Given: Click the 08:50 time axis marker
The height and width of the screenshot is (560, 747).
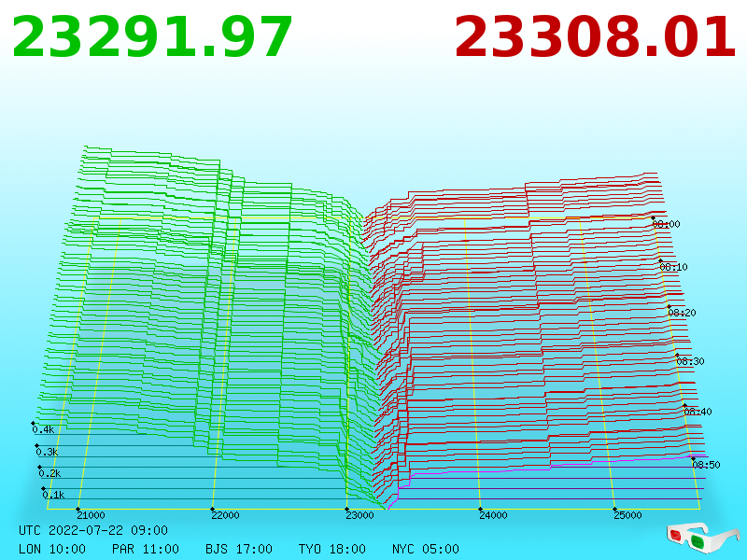Looking at the screenshot, I should (706, 465).
